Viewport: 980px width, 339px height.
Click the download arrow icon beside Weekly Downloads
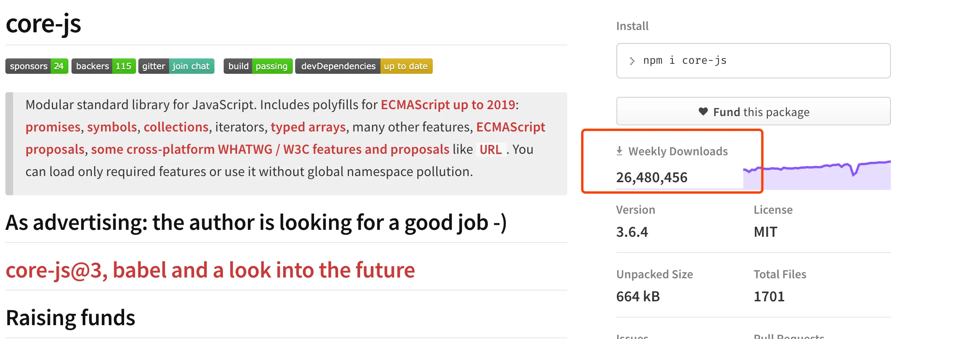pyautogui.click(x=619, y=151)
